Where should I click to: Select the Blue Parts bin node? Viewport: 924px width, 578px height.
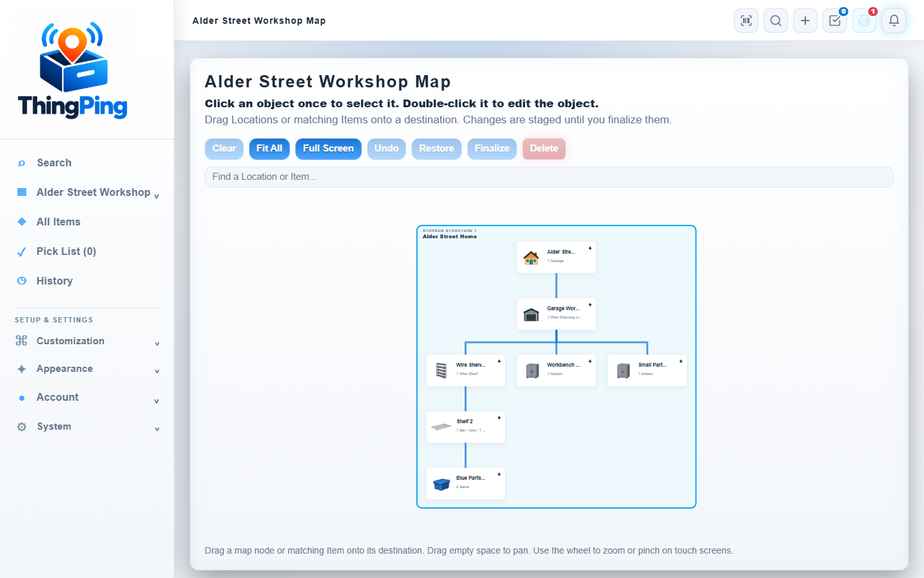click(x=465, y=484)
